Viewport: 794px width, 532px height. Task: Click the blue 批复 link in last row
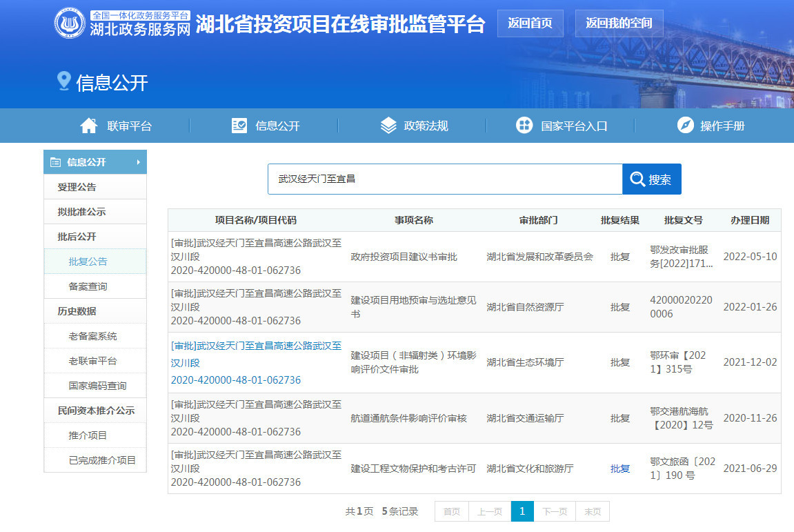click(619, 469)
